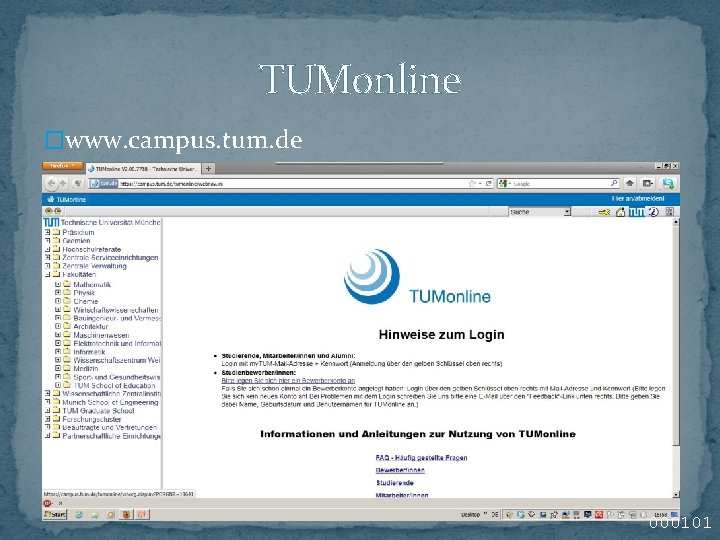Click the PowerPoint taskbar icon
The height and width of the screenshot is (540, 720).
tap(142, 515)
